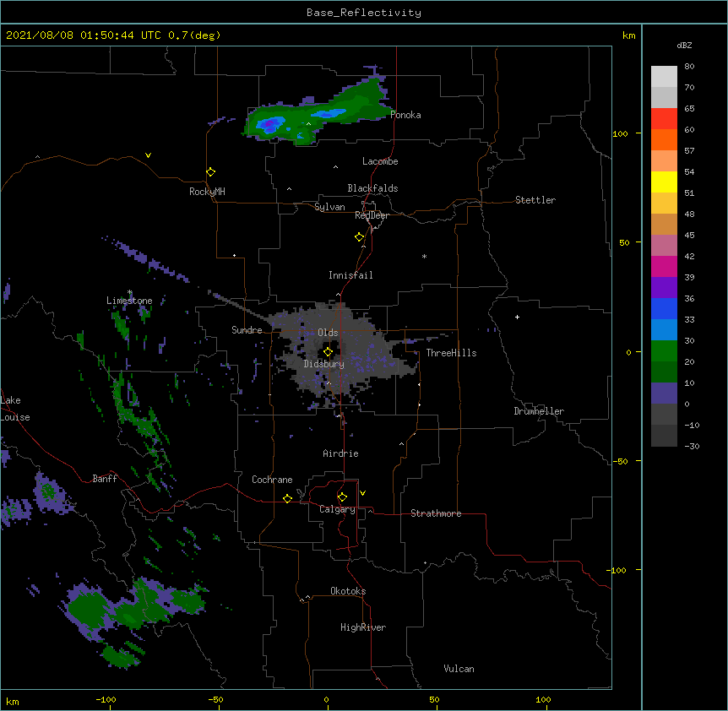
Task: Click the red 65 dBZ color swatch
Action: pos(664,119)
